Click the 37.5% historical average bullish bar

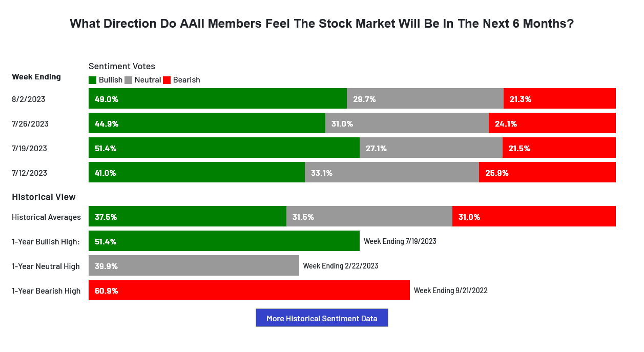point(187,217)
